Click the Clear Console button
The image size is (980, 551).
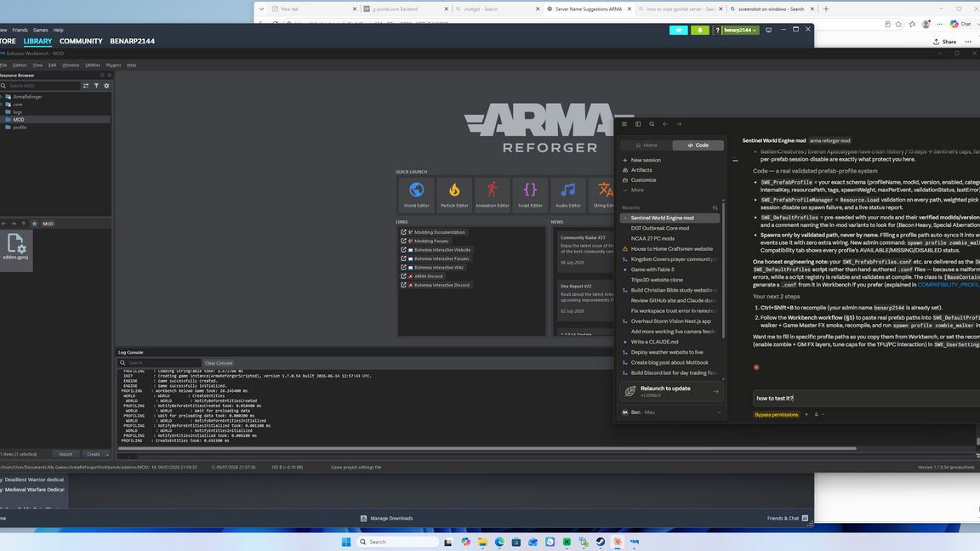click(218, 363)
